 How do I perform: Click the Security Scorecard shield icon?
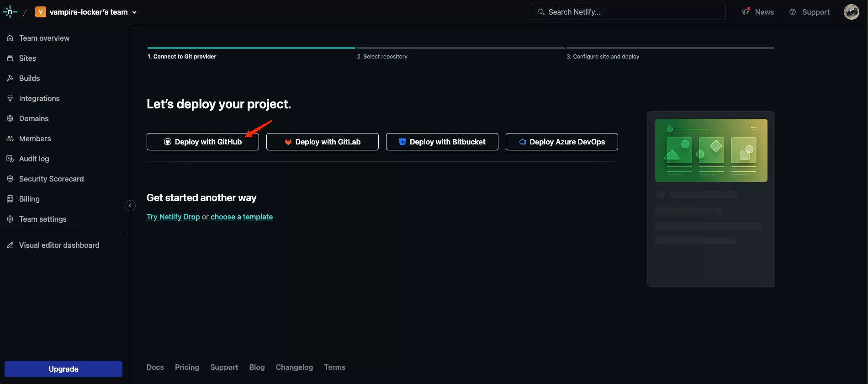click(10, 179)
